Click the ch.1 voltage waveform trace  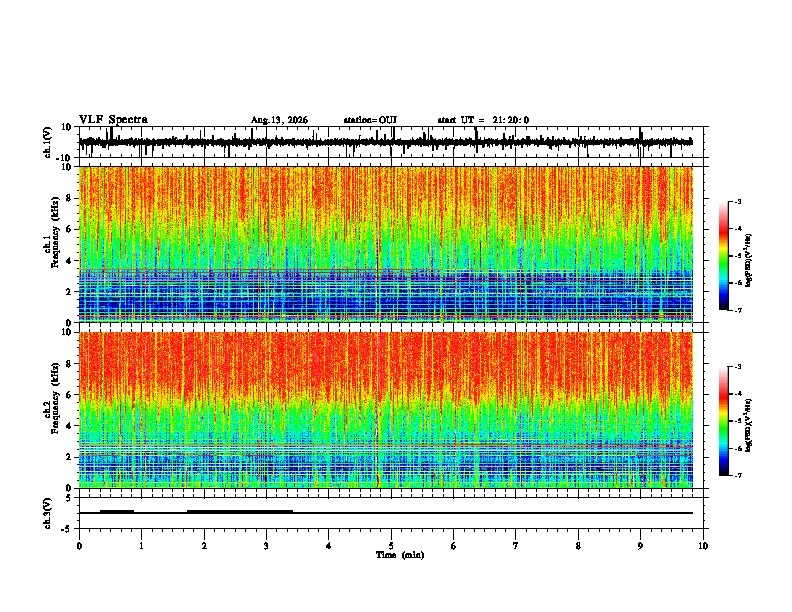[385, 142]
